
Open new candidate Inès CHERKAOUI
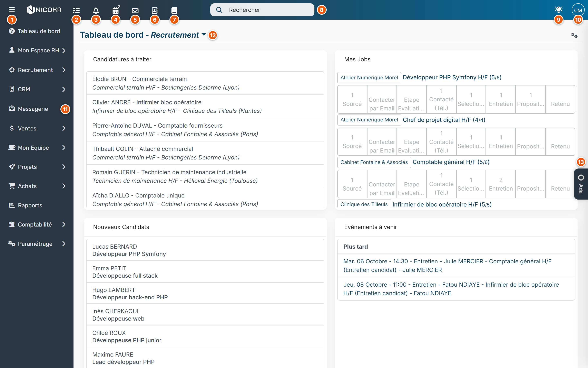205,315
